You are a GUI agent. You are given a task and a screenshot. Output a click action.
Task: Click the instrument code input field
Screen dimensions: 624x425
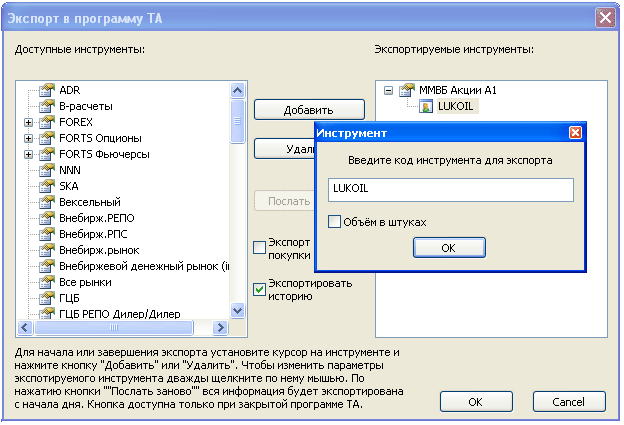point(450,190)
